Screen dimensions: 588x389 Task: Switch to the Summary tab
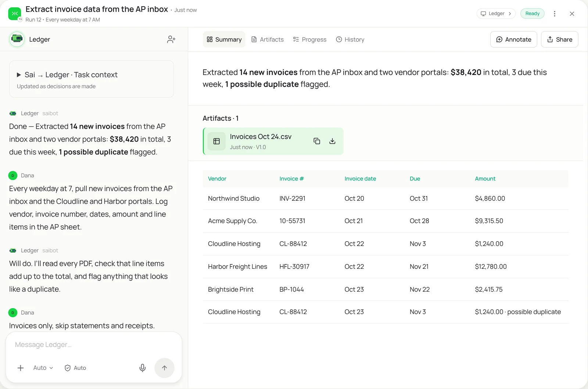[224, 39]
